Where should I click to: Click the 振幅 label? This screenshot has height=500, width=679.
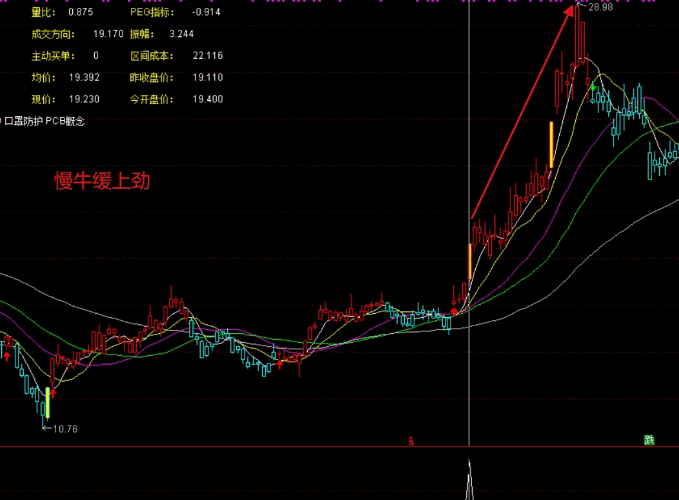[142, 34]
